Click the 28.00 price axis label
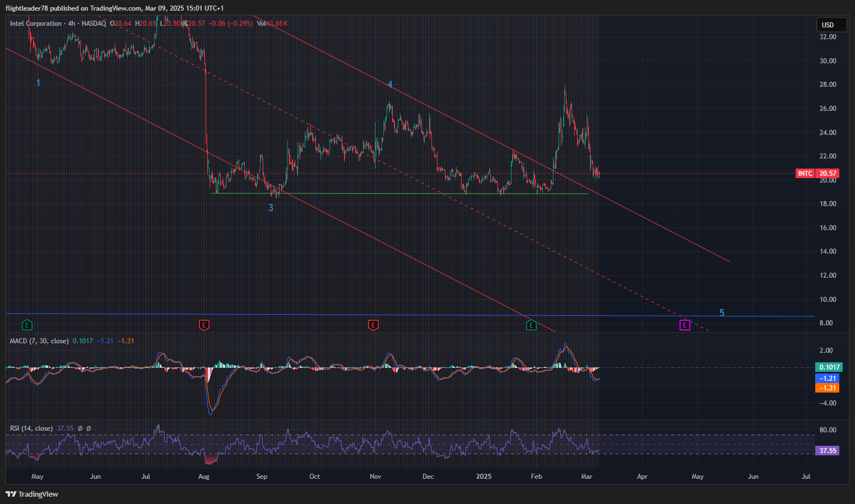Image resolution: width=855 pixels, height=504 pixels. pos(828,85)
